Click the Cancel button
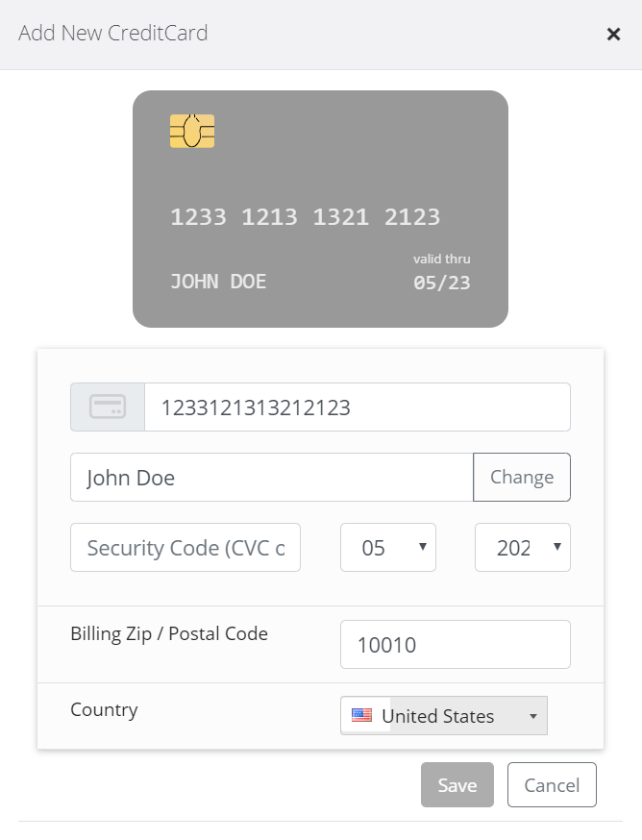This screenshot has width=642, height=840. tap(552, 785)
